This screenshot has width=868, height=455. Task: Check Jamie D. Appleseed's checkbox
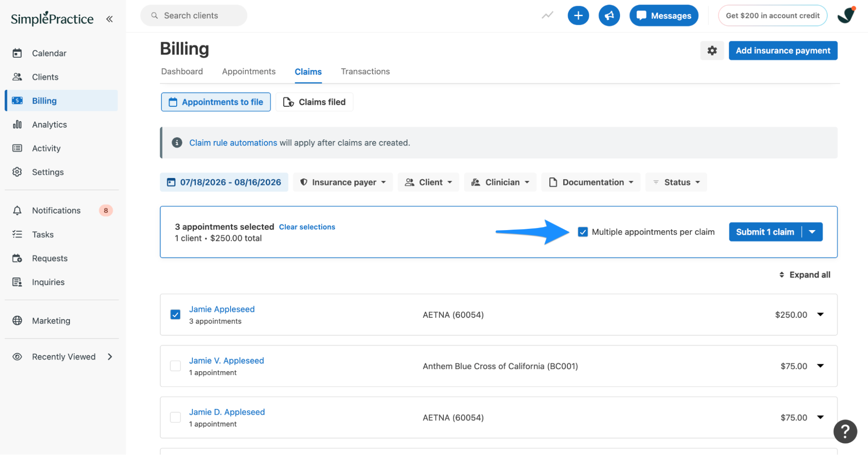tap(175, 417)
